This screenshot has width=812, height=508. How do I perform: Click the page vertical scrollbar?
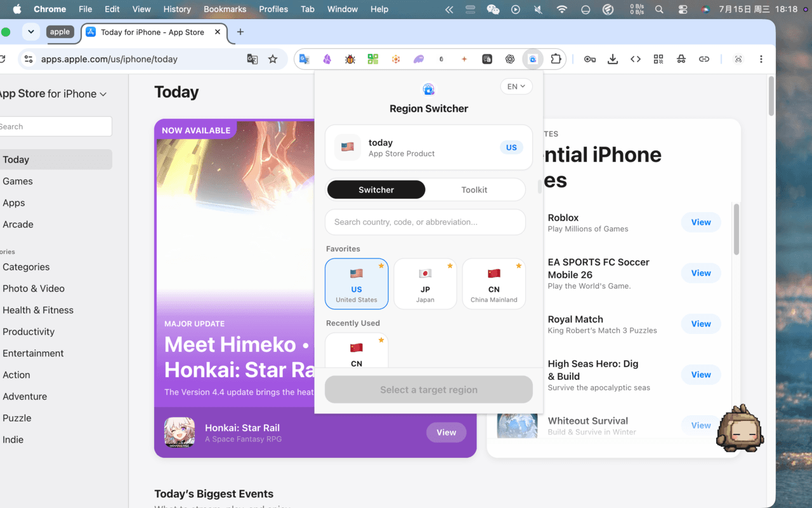[x=771, y=97]
